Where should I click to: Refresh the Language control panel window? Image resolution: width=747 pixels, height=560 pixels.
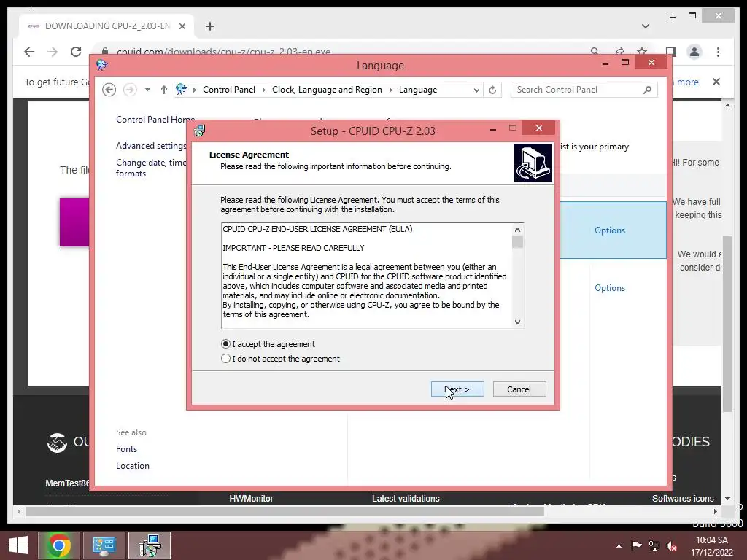click(x=492, y=90)
